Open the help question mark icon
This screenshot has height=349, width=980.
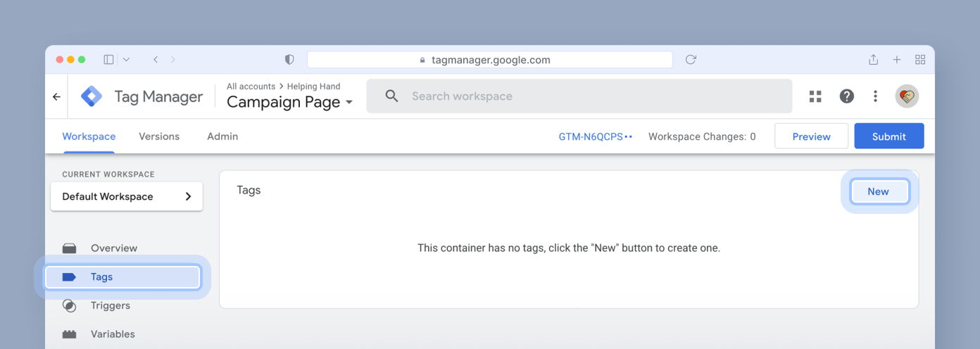(847, 96)
